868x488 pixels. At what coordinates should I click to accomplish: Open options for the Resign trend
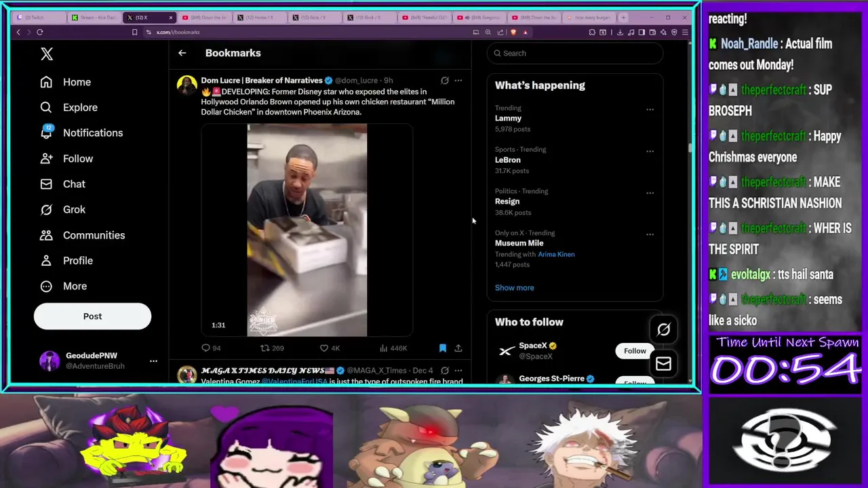click(x=650, y=192)
